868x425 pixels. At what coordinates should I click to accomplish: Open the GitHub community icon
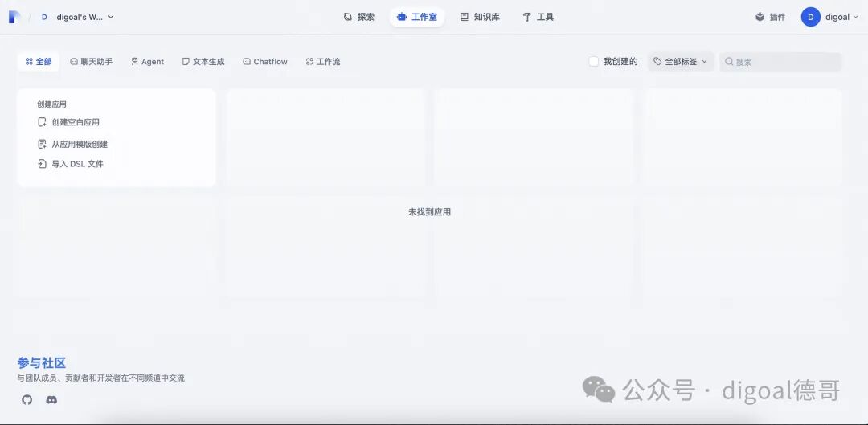tap(27, 399)
